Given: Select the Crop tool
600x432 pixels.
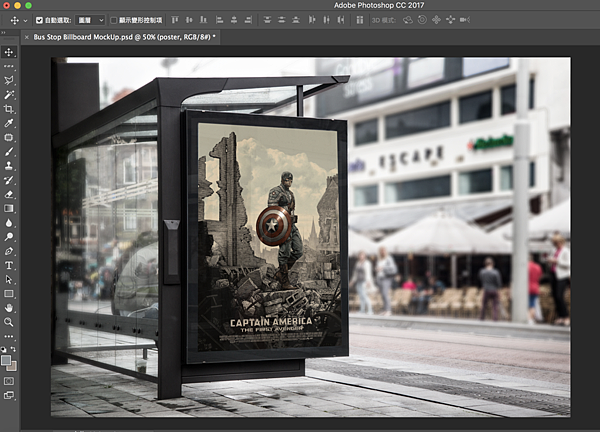Looking at the screenshot, I should (9, 109).
